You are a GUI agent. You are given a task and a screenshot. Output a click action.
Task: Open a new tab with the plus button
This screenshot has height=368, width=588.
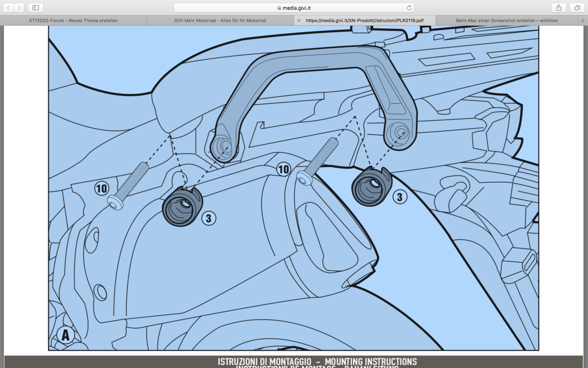[x=583, y=20]
